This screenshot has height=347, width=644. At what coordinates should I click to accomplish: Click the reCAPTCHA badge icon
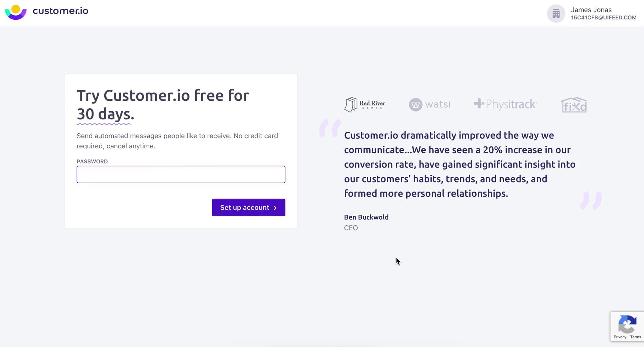(627, 324)
